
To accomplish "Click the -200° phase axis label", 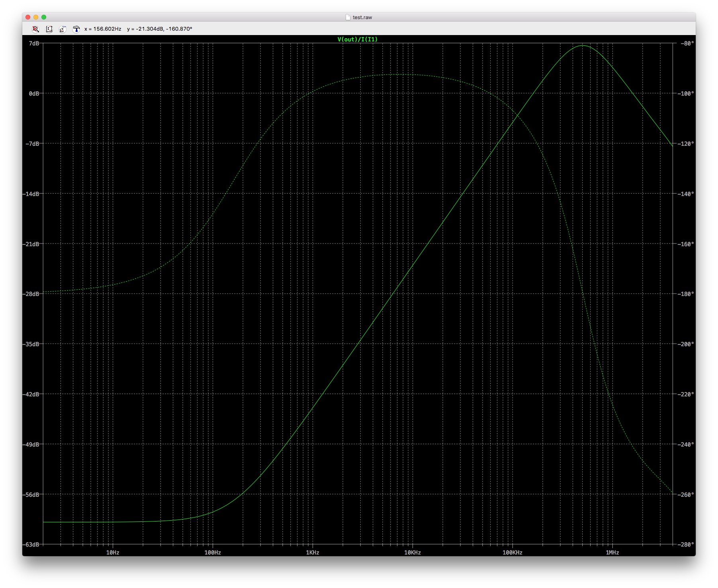I will pyautogui.click(x=685, y=344).
